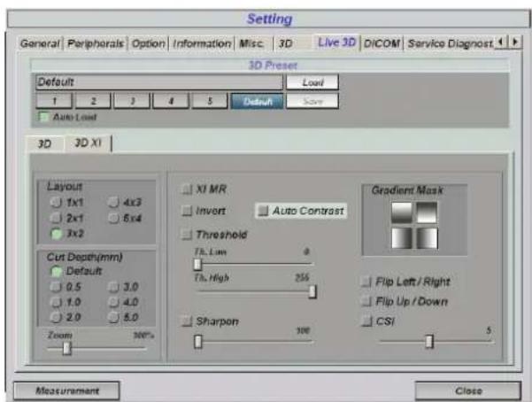Switch to the 3D XI sub-tab
This screenshot has height=402, width=532.
click(x=88, y=143)
